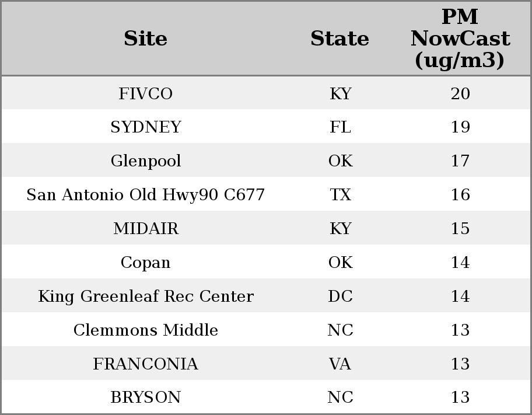Select the TX state cell
This screenshot has width=532, height=415.
[340, 195]
